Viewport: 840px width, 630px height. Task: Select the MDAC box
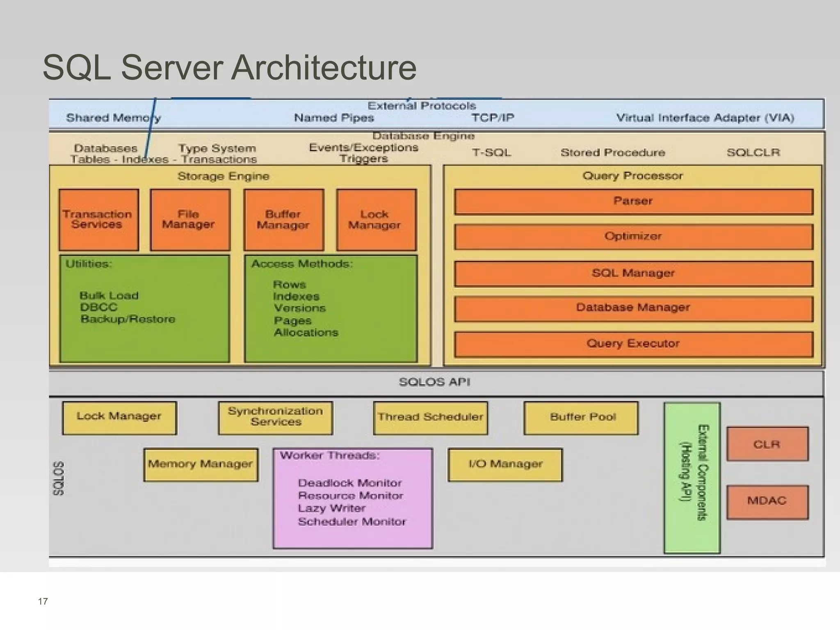[x=767, y=502]
